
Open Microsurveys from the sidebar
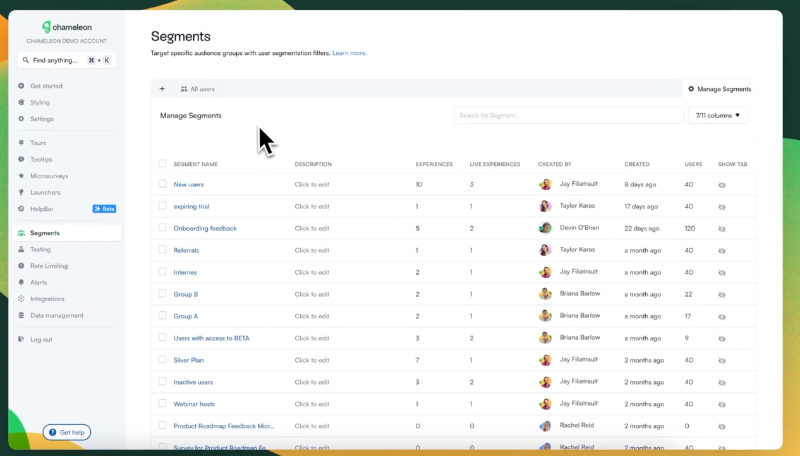[49, 176]
